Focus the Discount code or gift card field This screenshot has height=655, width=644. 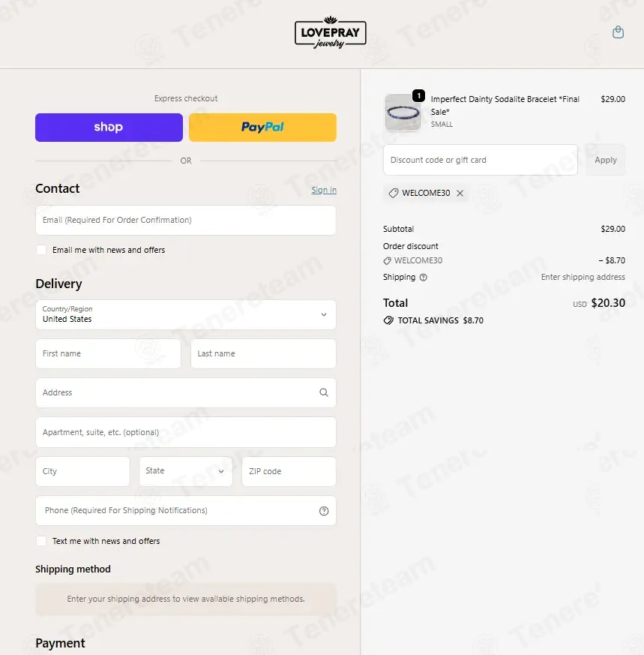[x=481, y=160]
